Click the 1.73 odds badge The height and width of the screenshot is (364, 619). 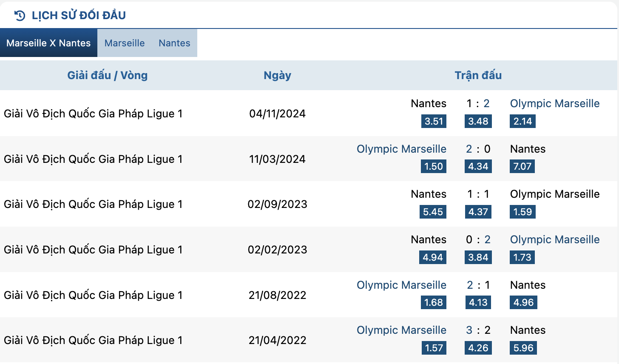pos(522,257)
